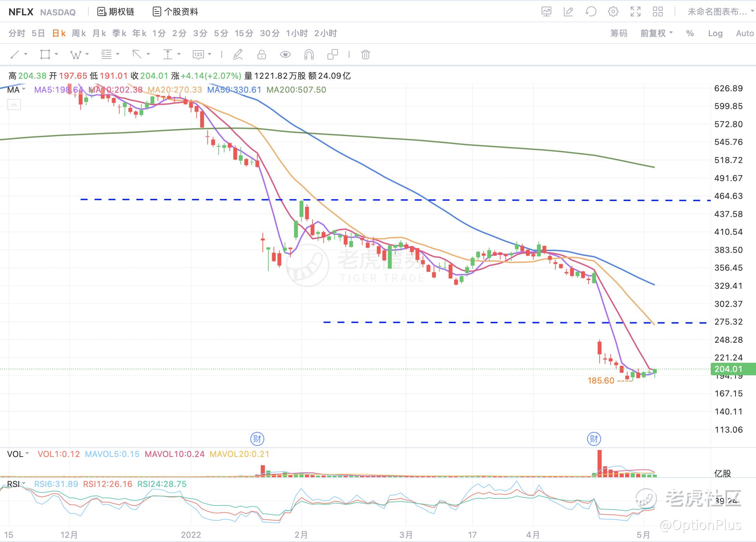Image resolution: width=756 pixels, height=542 pixels.
Task: Switch to 5日 five-day tab
Action: [38, 33]
